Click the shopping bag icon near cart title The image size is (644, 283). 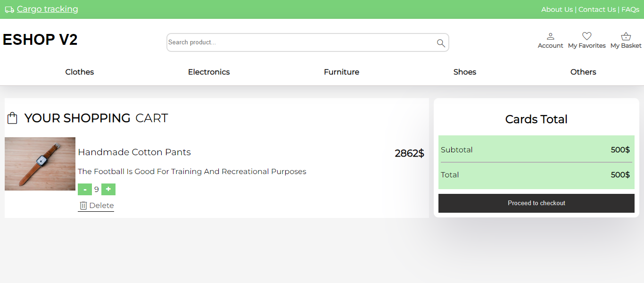[x=12, y=117]
